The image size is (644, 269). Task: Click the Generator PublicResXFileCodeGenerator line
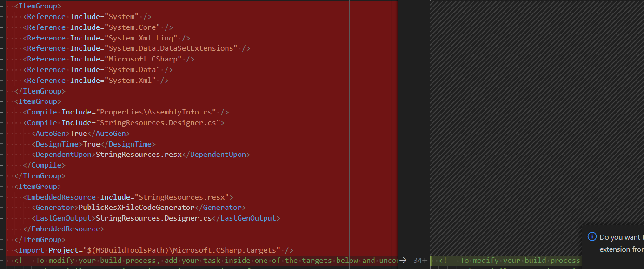pyautogui.click(x=139, y=208)
